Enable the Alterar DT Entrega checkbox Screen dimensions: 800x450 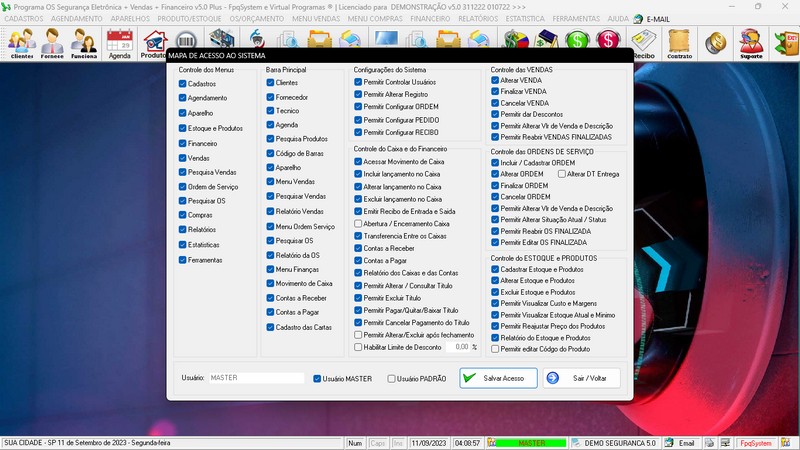[560, 173]
